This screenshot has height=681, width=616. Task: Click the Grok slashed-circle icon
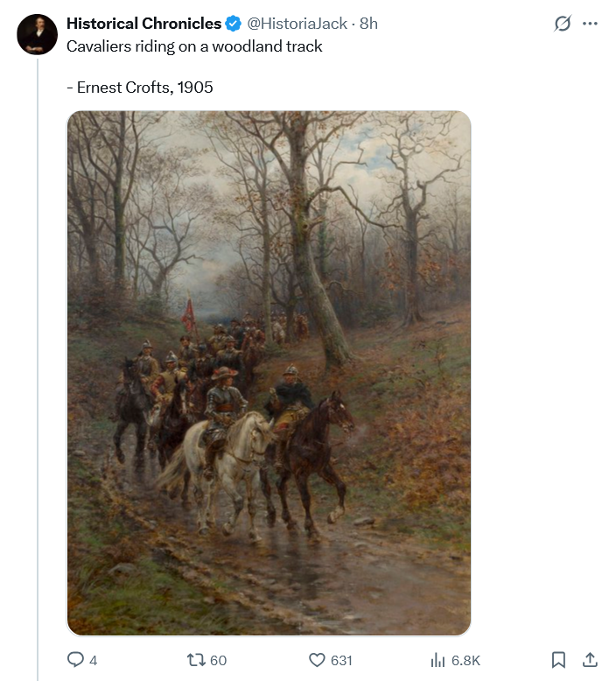[x=563, y=25]
